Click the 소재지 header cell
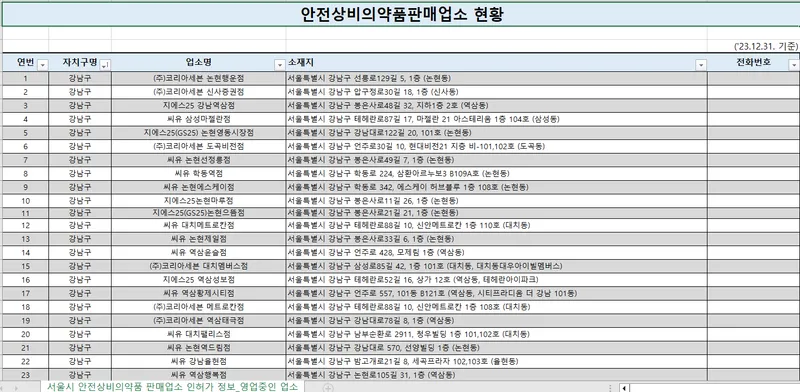 point(496,62)
